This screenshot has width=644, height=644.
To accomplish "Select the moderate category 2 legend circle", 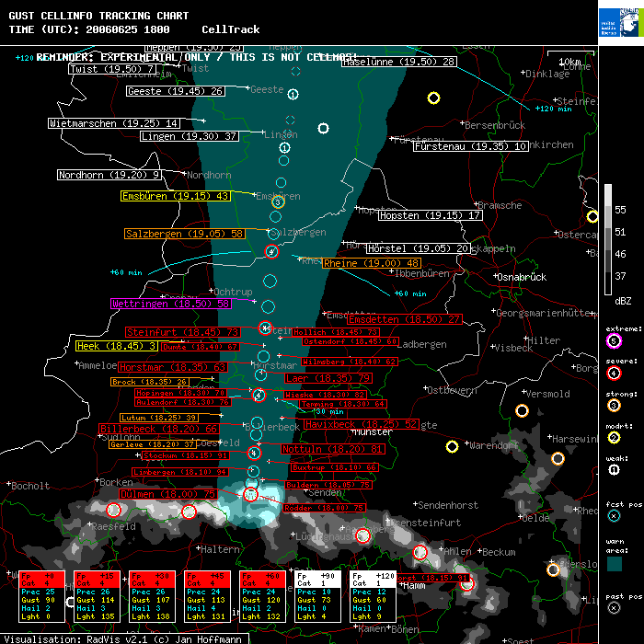I will pos(614,438).
